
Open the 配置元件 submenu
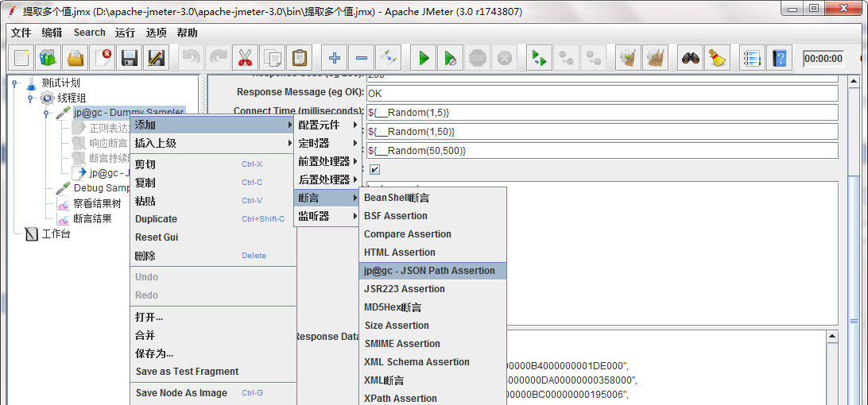click(x=327, y=125)
